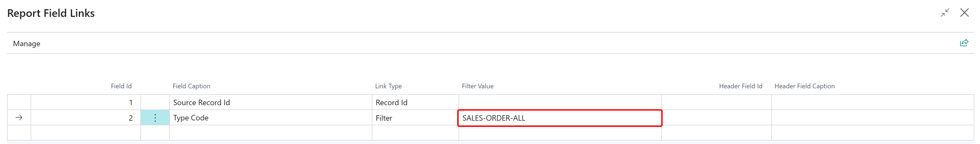
Task: Open the Filter link type cell
Action: pos(415,118)
